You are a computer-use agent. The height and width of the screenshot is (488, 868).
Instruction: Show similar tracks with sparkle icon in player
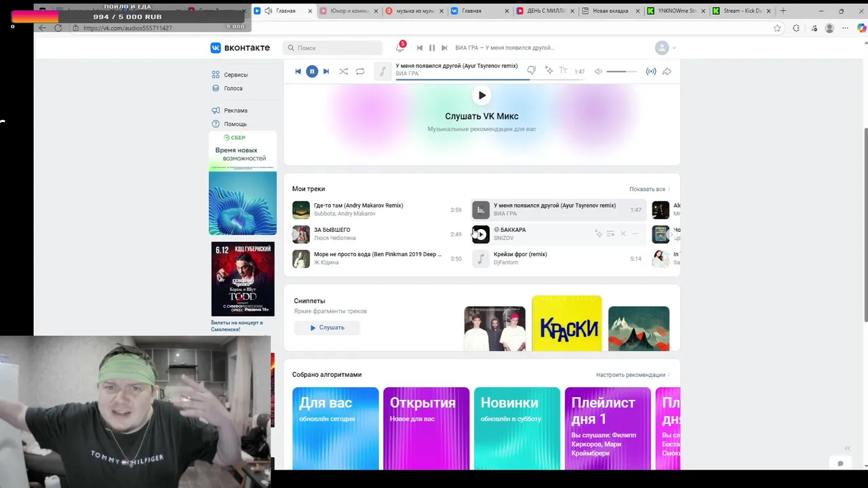point(549,70)
